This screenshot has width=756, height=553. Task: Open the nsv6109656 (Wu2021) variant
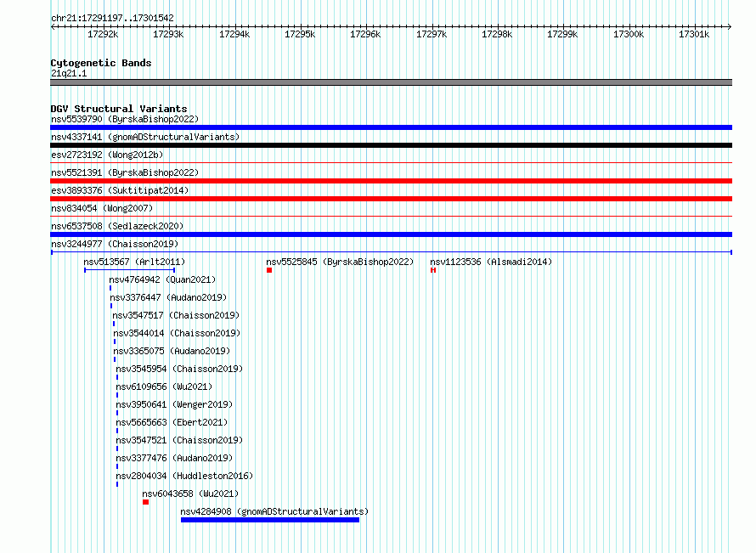(x=164, y=387)
